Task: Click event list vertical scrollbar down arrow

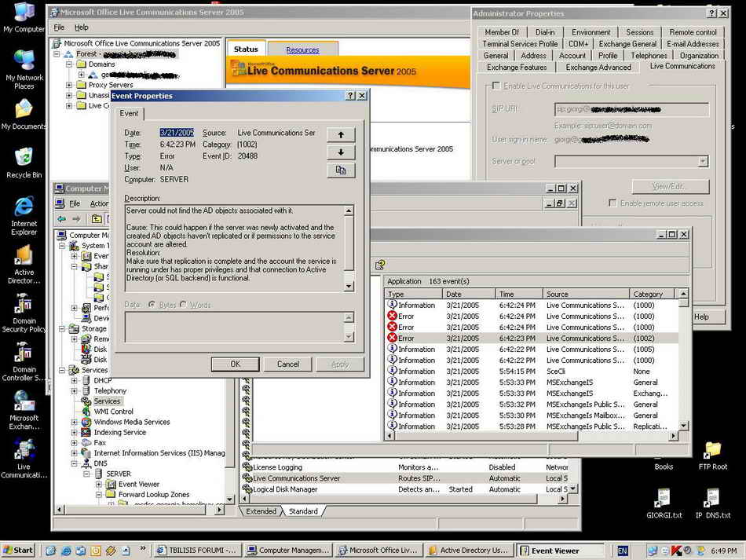Action: pyautogui.click(x=683, y=426)
